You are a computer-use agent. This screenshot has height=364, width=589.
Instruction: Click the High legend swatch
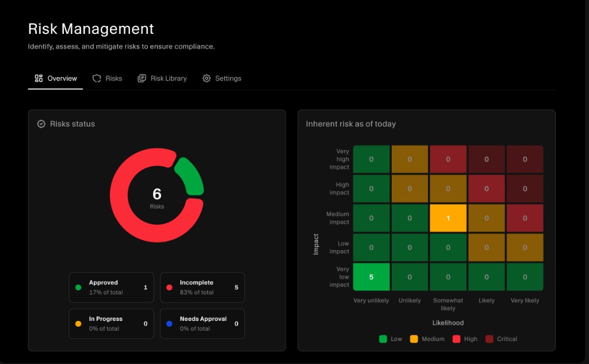click(456, 339)
